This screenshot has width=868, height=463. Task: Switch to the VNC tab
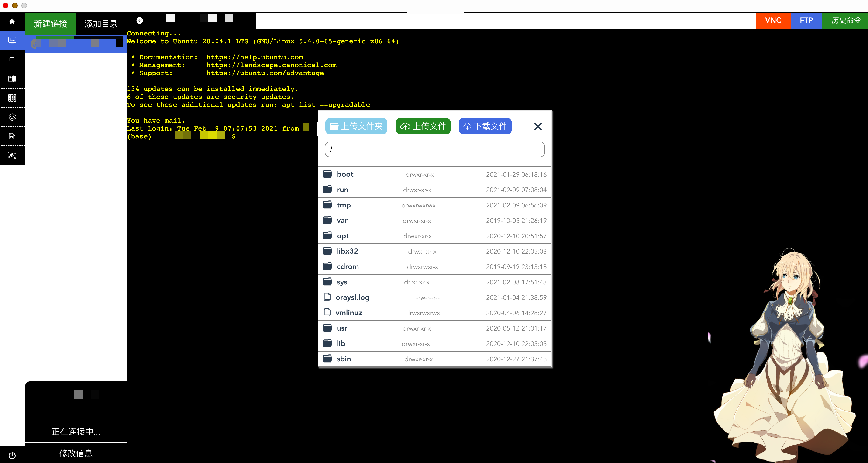773,21
